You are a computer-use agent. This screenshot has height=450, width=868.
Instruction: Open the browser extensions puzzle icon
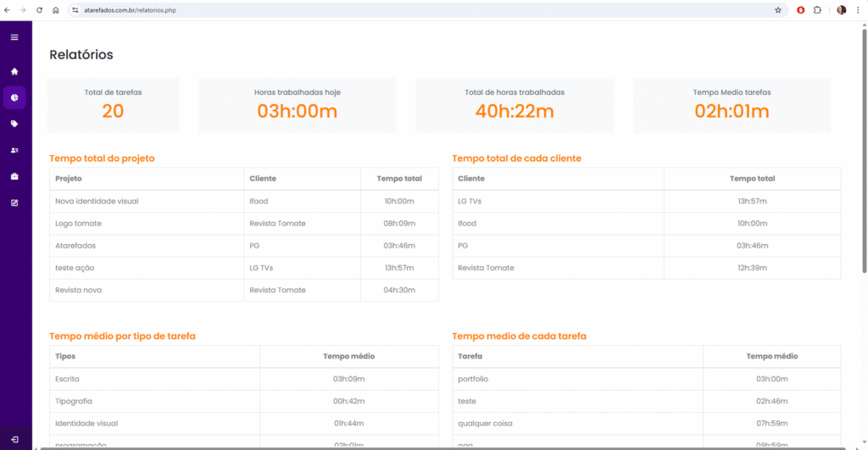coord(817,10)
